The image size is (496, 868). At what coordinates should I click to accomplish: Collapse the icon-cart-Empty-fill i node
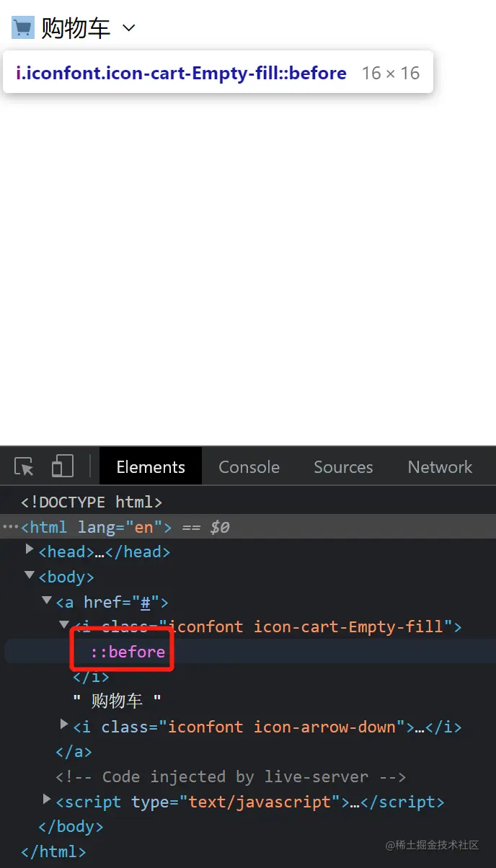(x=64, y=625)
